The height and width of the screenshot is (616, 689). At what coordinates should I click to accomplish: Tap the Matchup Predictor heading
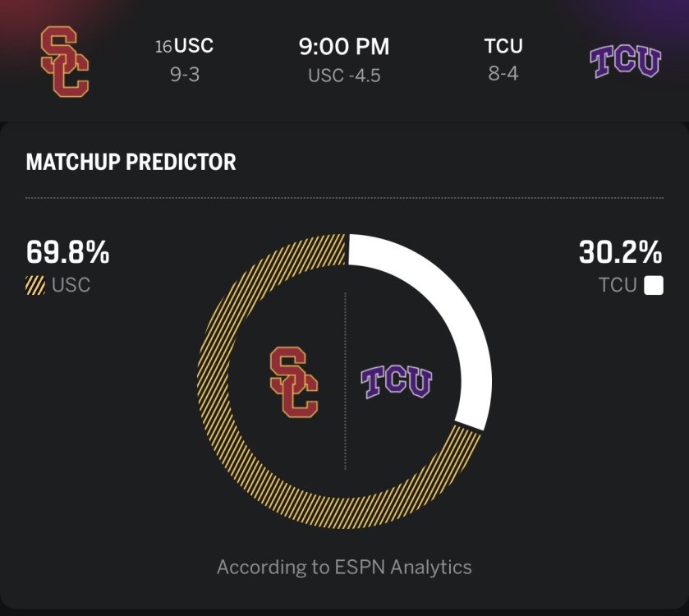pos(131,162)
